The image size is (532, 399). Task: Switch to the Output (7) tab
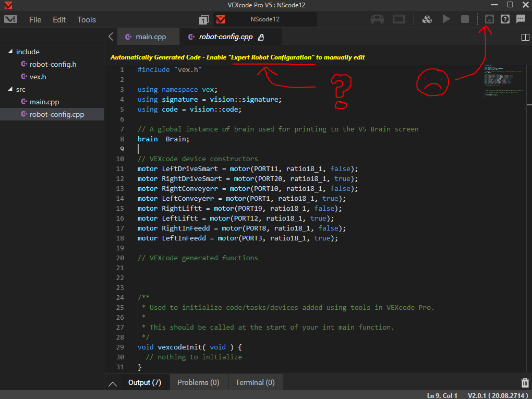point(144,382)
